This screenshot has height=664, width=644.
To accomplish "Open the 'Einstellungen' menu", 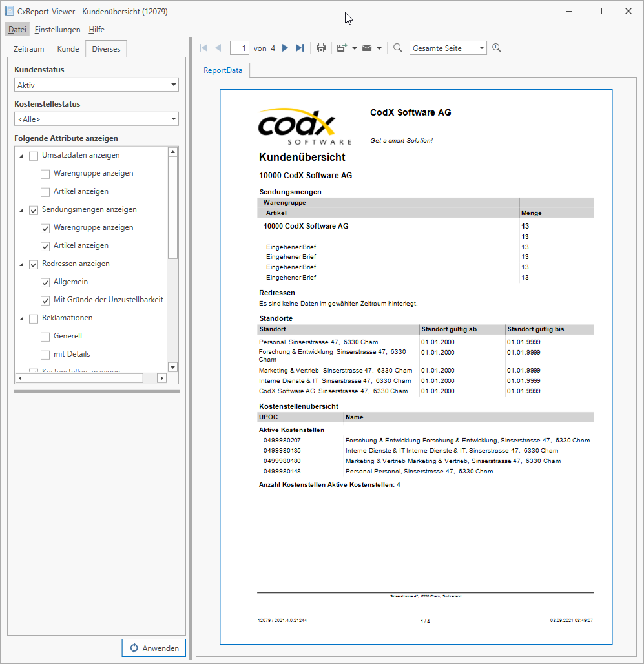I will coord(57,29).
